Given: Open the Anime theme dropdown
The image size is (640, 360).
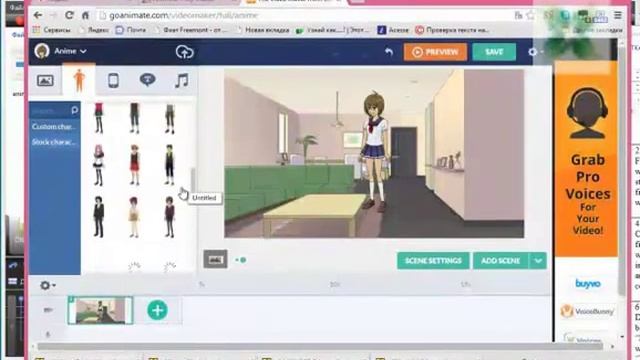Looking at the screenshot, I should pyautogui.click(x=70, y=51).
